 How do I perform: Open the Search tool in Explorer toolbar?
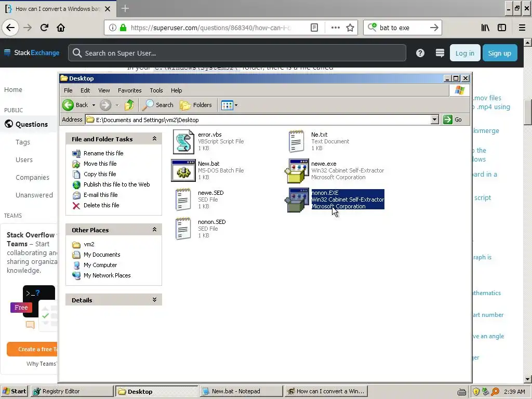click(158, 105)
